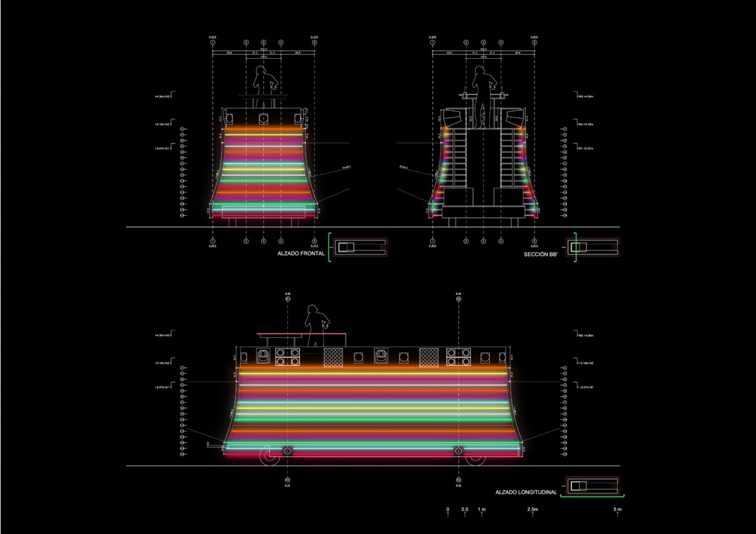Select the DJ silhouette in the longitudinal elevation
The height and width of the screenshot is (534, 756).
[317, 326]
